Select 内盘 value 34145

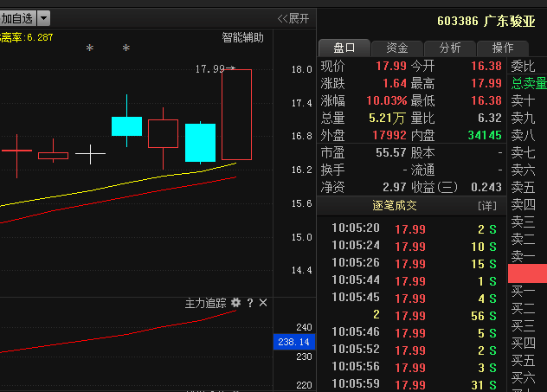point(485,135)
